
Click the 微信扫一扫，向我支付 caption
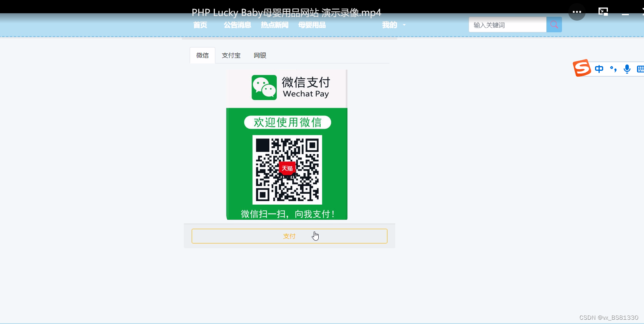tap(288, 214)
